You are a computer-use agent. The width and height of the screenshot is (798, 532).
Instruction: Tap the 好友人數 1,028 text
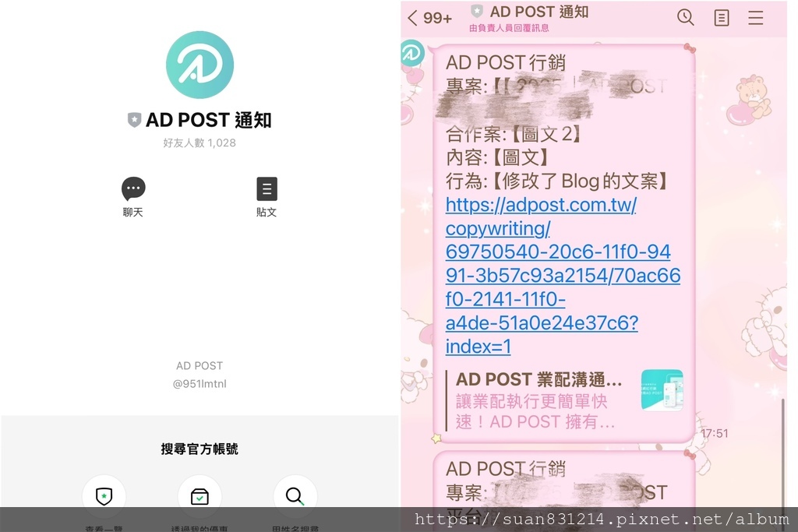click(199, 143)
